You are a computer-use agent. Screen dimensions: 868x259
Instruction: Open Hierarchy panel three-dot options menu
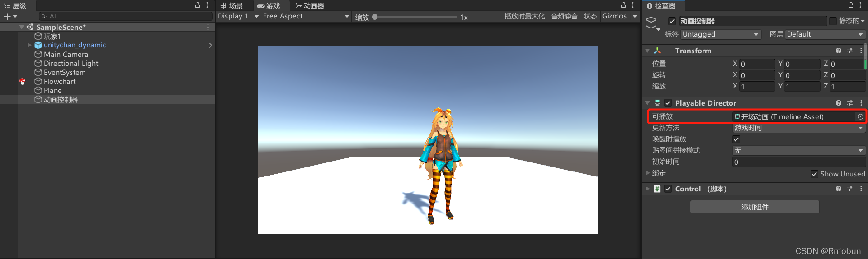pos(207,5)
